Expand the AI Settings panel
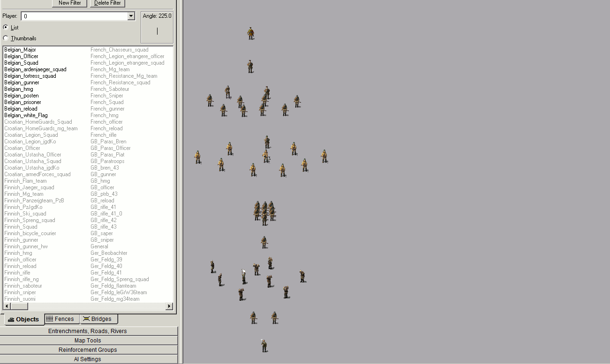Viewport: 610px width, 364px height. click(x=88, y=359)
